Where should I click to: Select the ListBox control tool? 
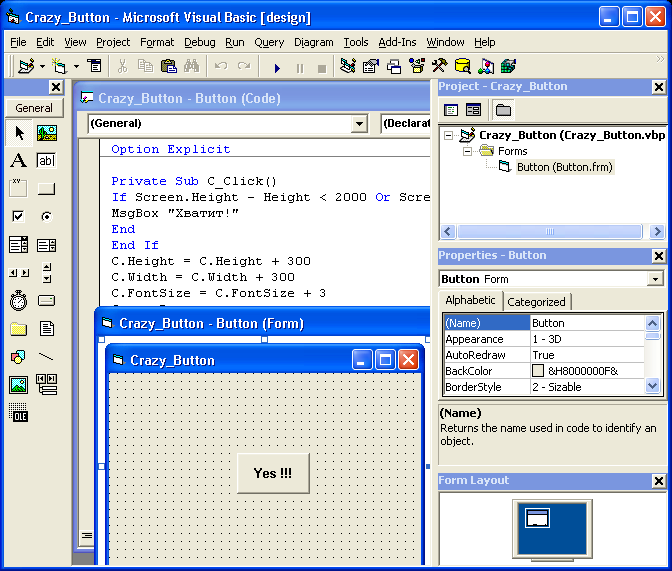click(46, 245)
